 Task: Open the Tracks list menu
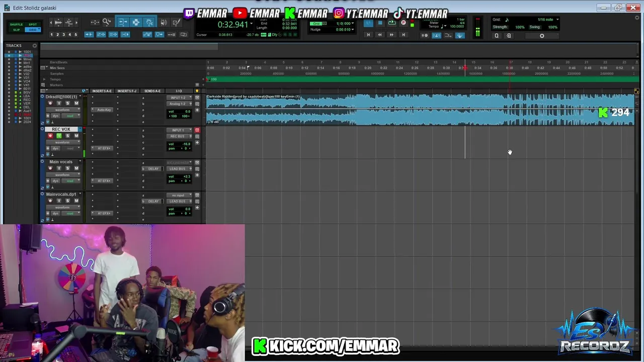(x=35, y=46)
